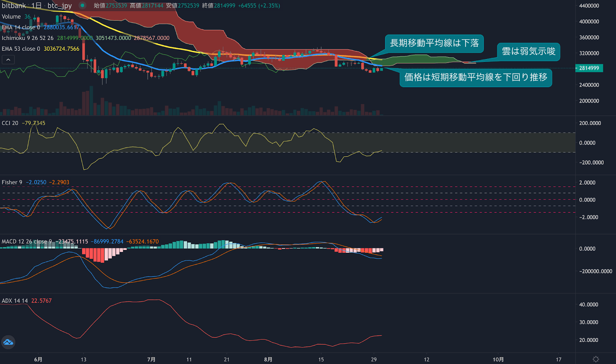Image resolution: width=616 pixels, height=364 pixels.
Task: Collapse the indicator legend chevron
Action: tap(8, 60)
